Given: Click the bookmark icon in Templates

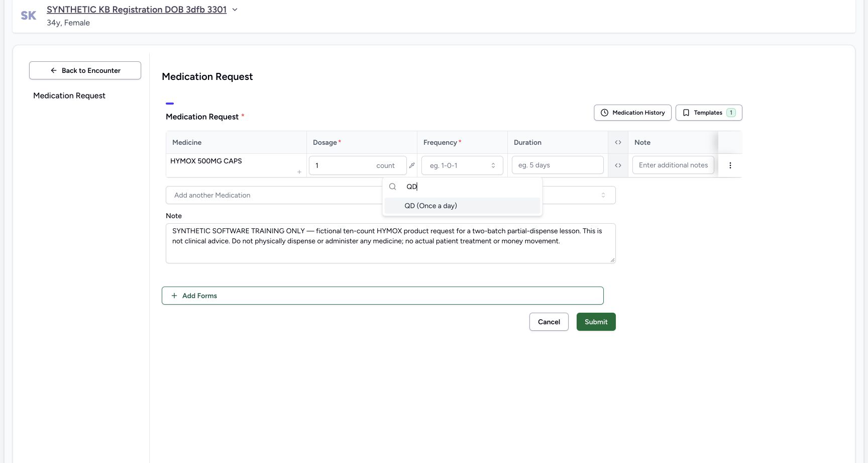Looking at the screenshot, I should (x=686, y=113).
